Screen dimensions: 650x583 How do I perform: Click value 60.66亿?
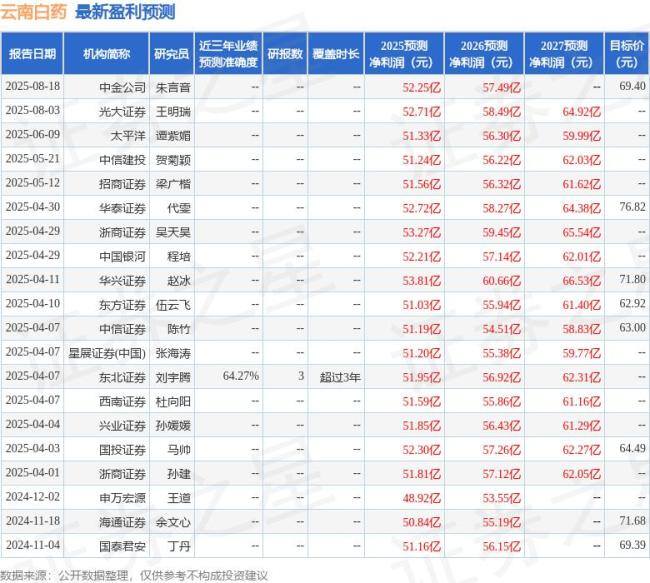pos(502,280)
